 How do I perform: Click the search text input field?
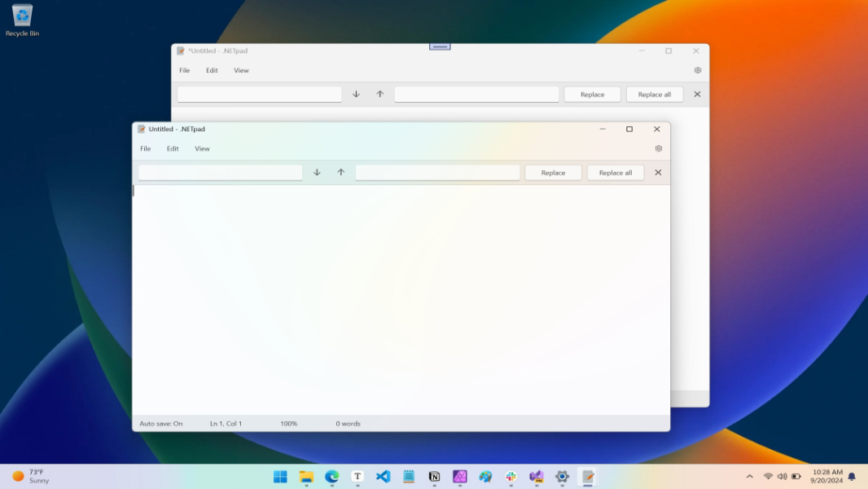pyautogui.click(x=220, y=172)
